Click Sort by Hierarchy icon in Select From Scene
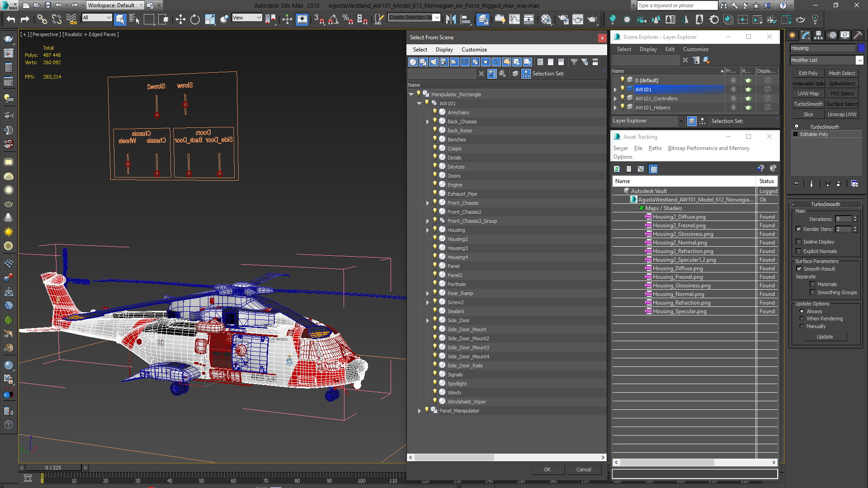The image size is (868, 488). pyautogui.click(x=526, y=74)
